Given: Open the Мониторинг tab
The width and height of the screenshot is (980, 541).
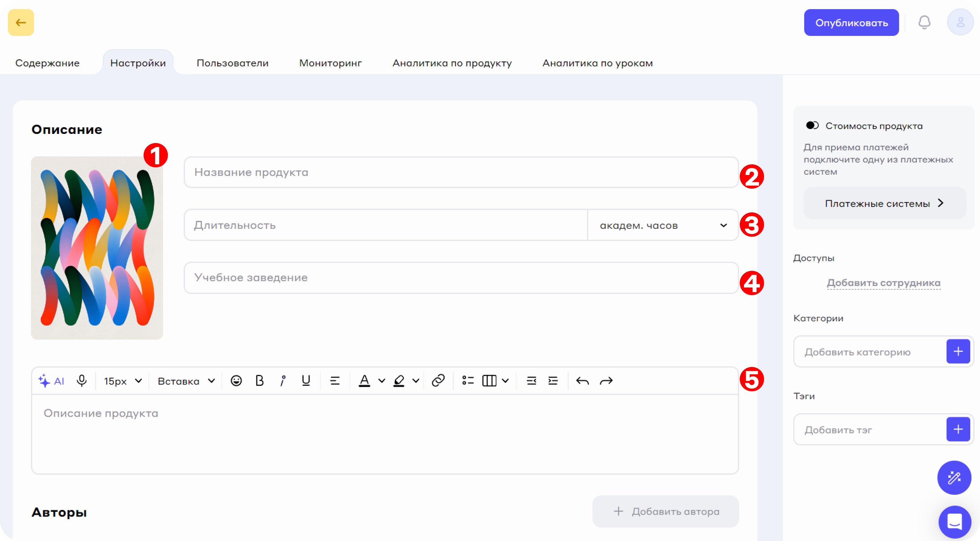Looking at the screenshot, I should (x=330, y=63).
